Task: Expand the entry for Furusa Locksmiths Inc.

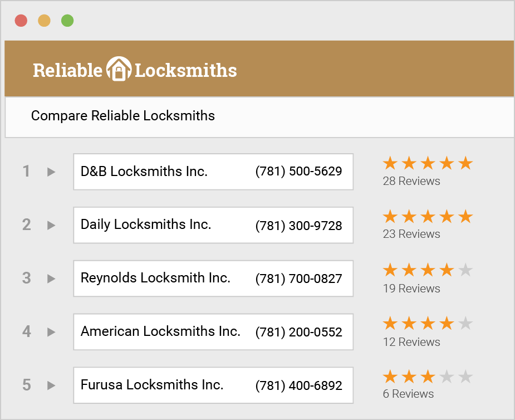Action: pyautogui.click(x=50, y=385)
